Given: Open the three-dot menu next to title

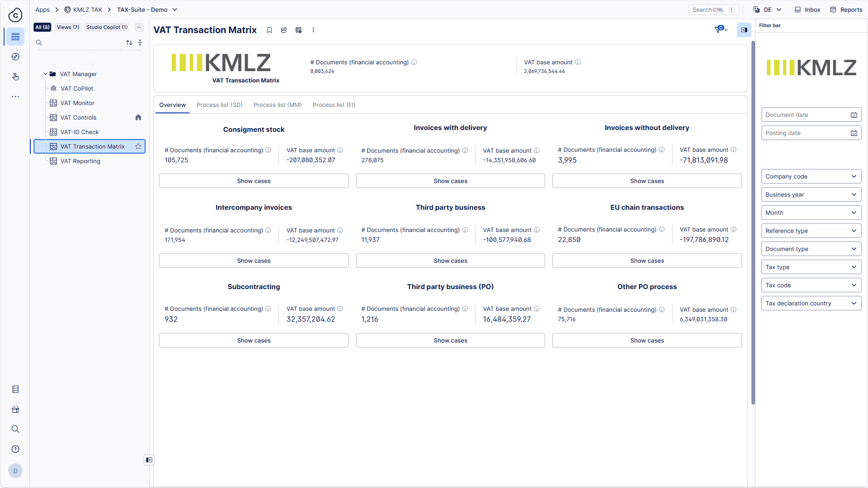Looking at the screenshot, I should click(313, 30).
